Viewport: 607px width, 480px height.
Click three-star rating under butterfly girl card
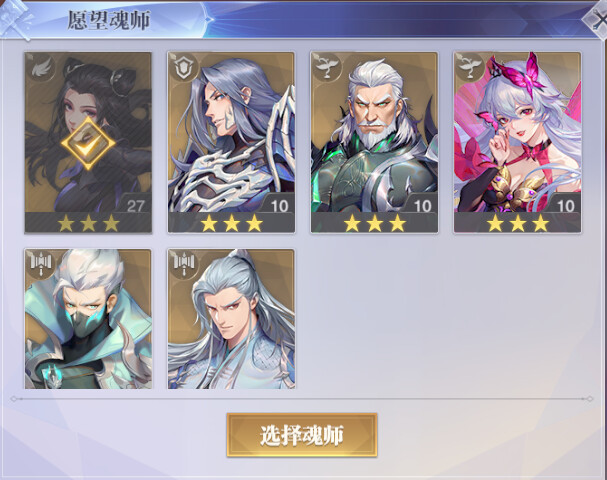pos(518,223)
